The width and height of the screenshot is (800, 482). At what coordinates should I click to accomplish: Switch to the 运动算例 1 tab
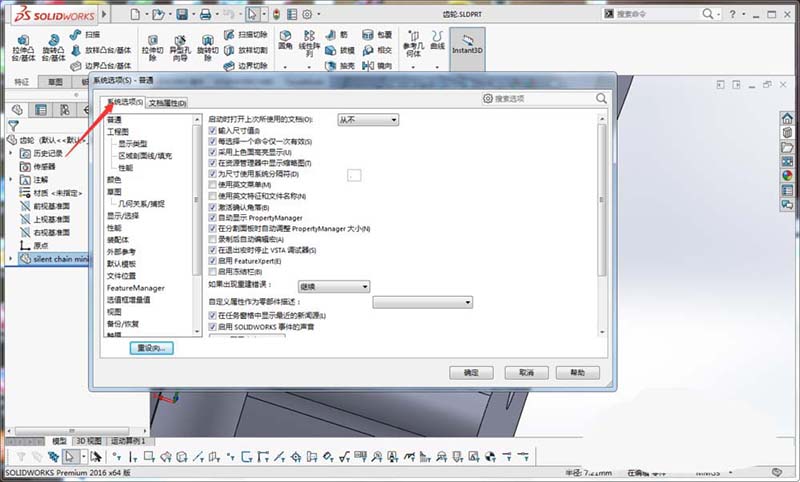pyautogui.click(x=128, y=441)
